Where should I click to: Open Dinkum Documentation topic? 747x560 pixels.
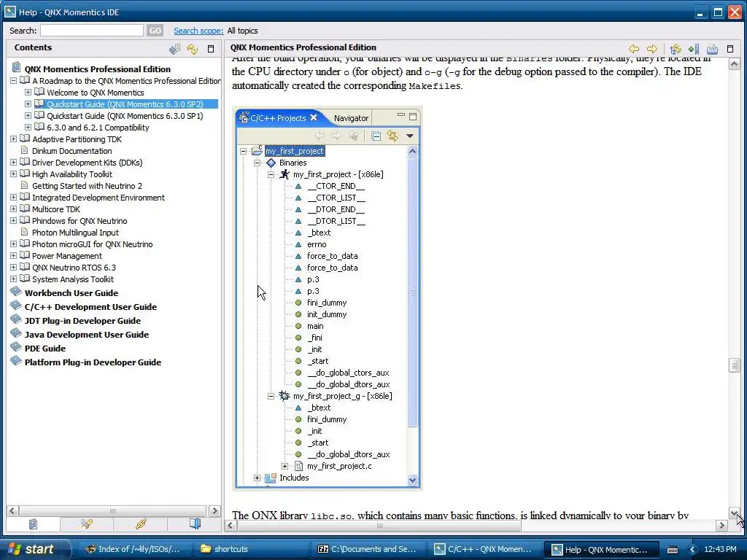(72, 150)
